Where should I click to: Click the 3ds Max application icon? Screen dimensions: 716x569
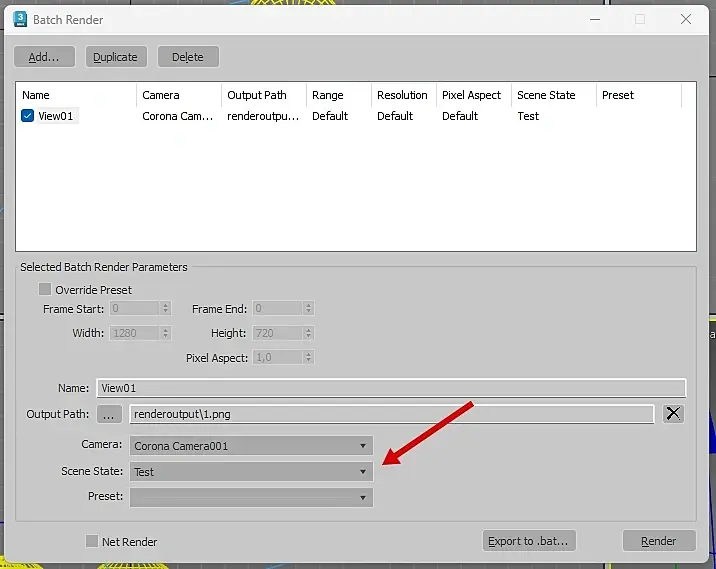tap(20, 19)
